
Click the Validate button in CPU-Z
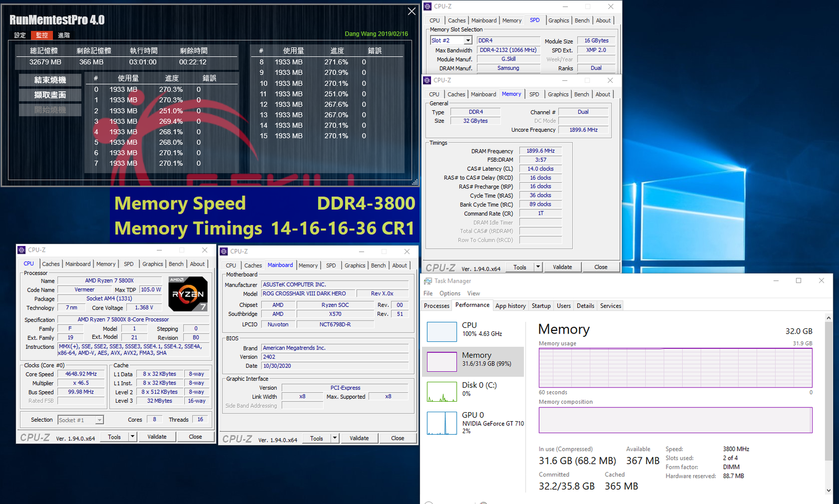[157, 436]
